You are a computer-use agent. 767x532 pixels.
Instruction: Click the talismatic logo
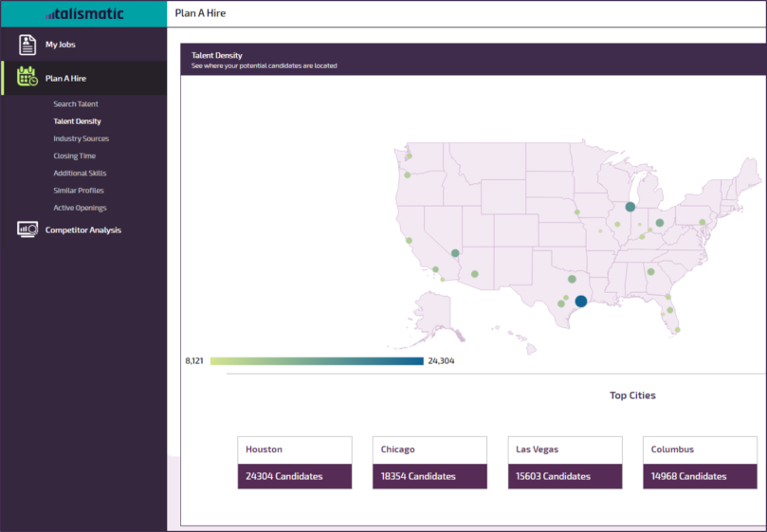(x=83, y=13)
